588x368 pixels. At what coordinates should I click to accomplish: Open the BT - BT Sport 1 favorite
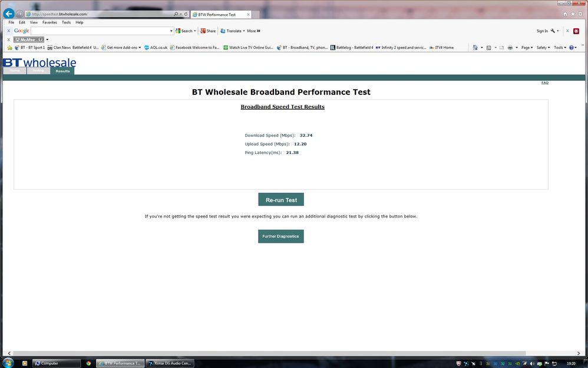29,48
